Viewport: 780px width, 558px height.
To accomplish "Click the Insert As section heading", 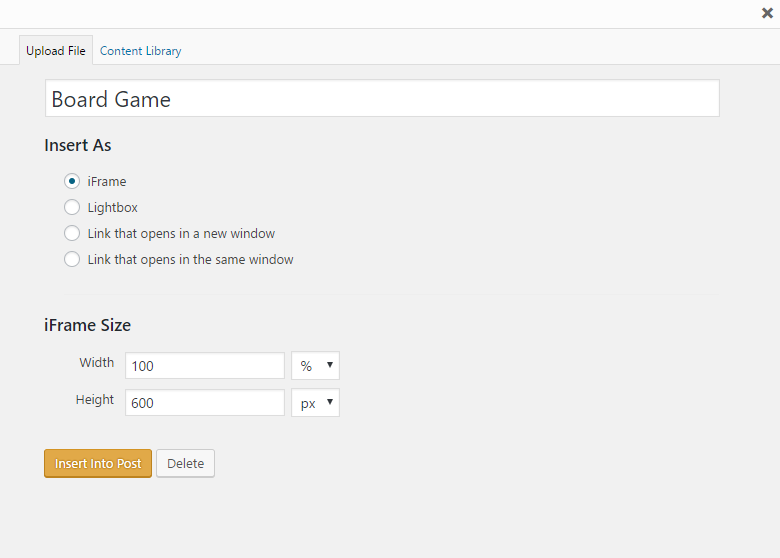I will pos(78,145).
